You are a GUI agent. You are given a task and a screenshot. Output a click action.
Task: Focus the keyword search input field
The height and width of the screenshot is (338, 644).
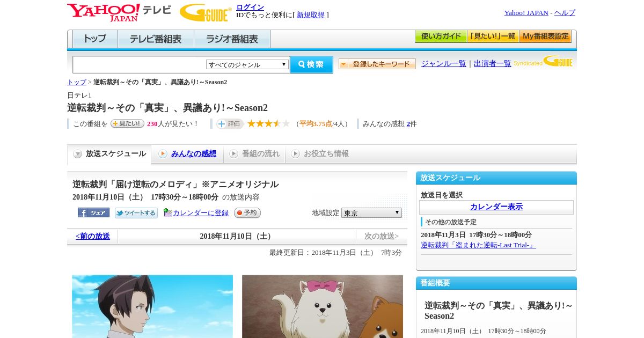[x=140, y=64]
